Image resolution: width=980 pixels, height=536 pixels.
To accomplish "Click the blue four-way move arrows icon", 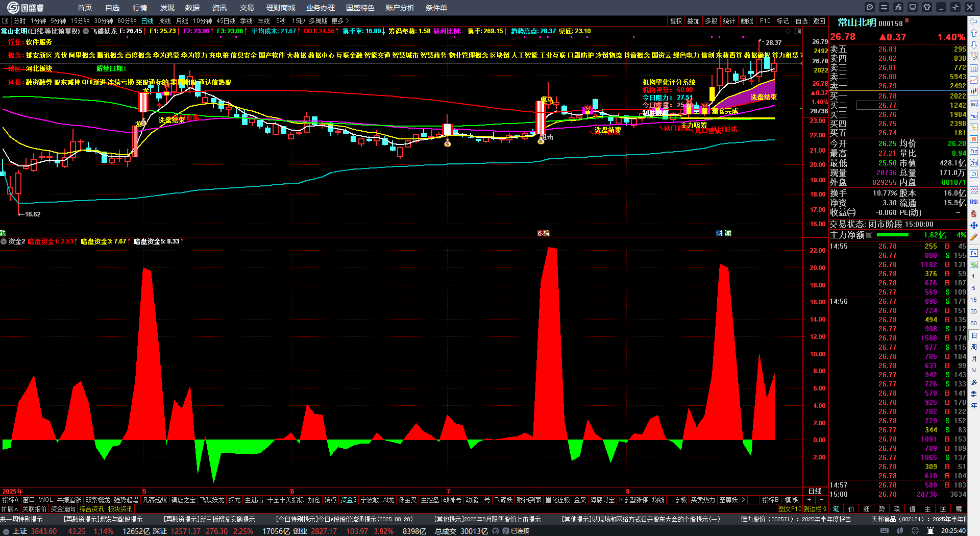I will 974,225.
